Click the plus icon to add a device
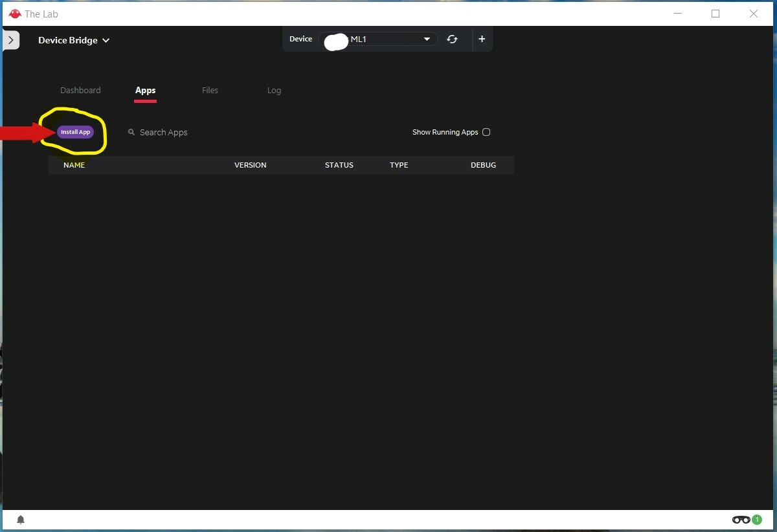The image size is (777, 532). 482,39
